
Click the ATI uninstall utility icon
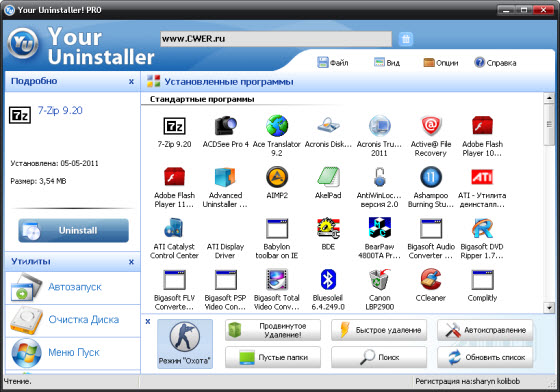pyautogui.click(x=482, y=177)
